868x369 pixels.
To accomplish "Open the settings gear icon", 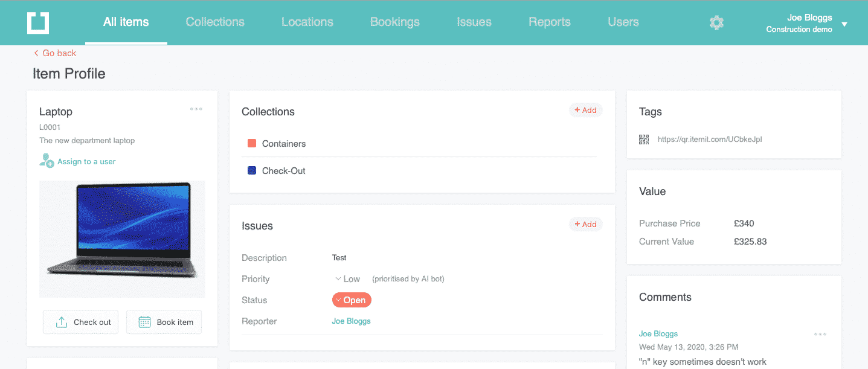I will click(x=716, y=22).
